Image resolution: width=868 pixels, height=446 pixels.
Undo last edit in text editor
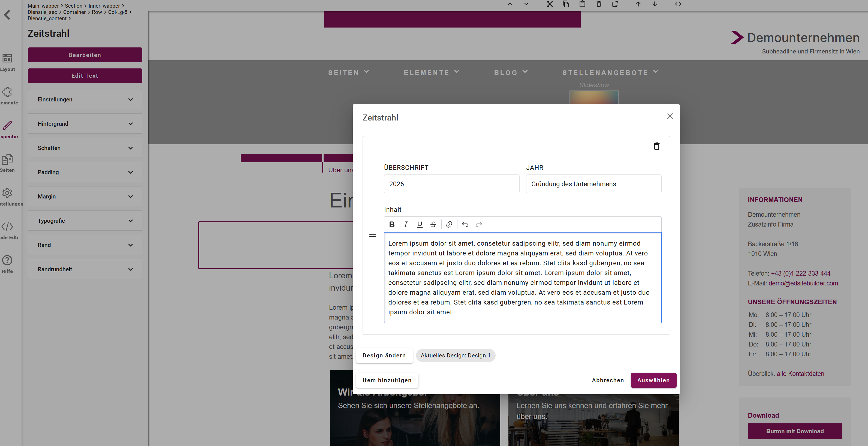tap(465, 224)
